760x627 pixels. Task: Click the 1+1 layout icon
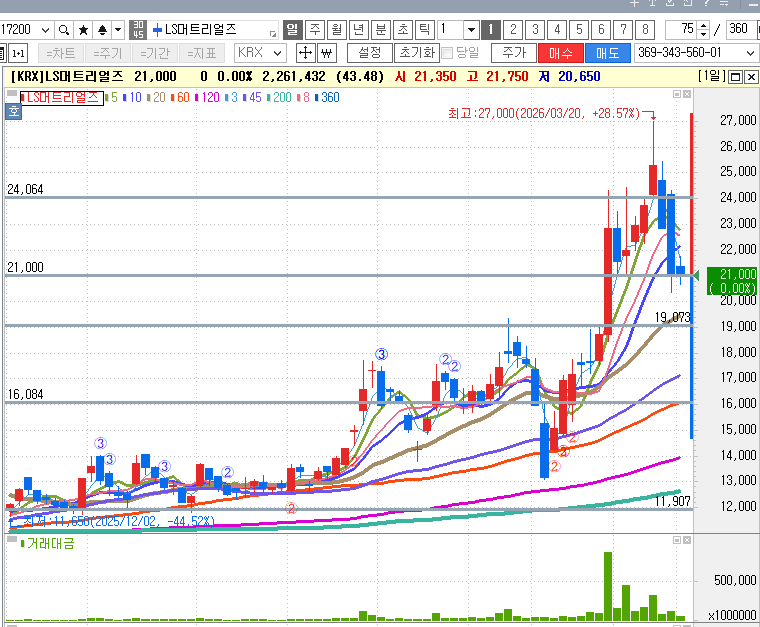click(x=18, y=53)
